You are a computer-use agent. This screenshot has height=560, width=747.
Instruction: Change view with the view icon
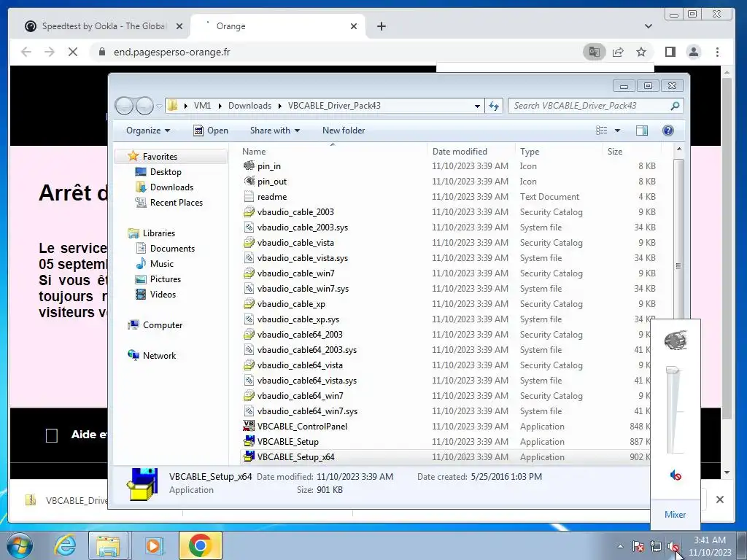pyautogui.click(x=602, y=131)
